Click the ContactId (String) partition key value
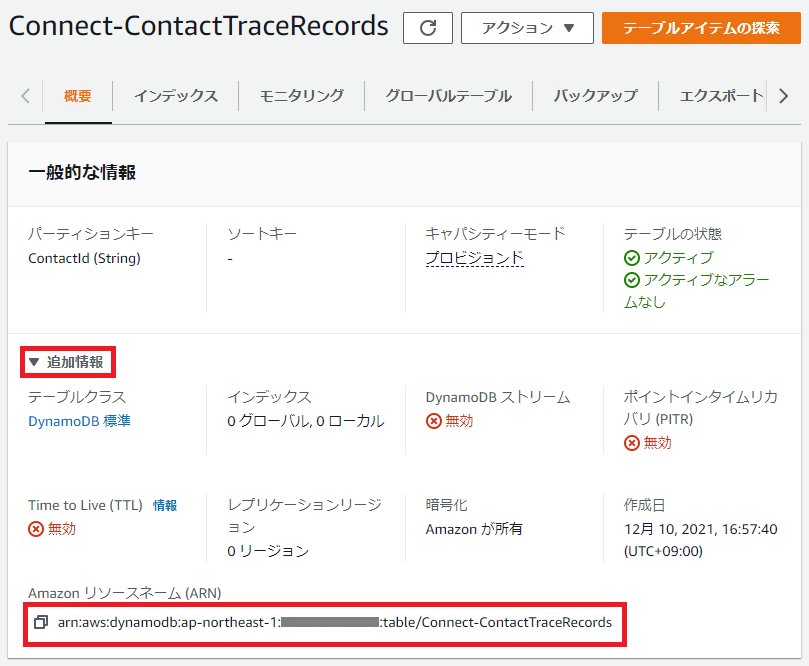The image size is (809, 666). (84, 258)
